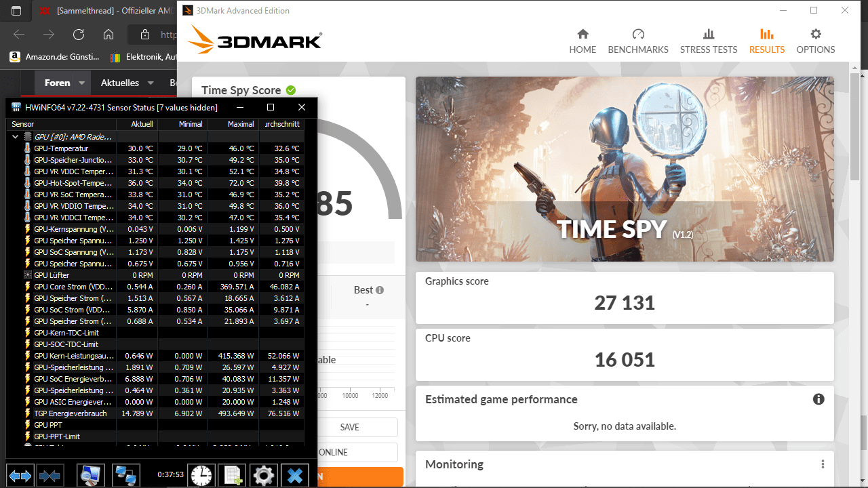Click HWiNFO network computers icon
This screenshot has width=868, height=488.
pyautogui.click(x=125, y=476)
